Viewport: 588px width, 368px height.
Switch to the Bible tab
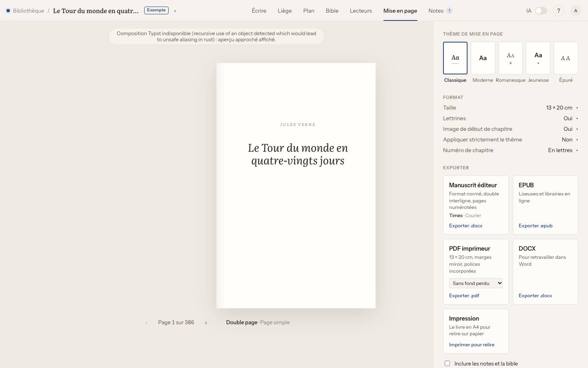[332, 11]
